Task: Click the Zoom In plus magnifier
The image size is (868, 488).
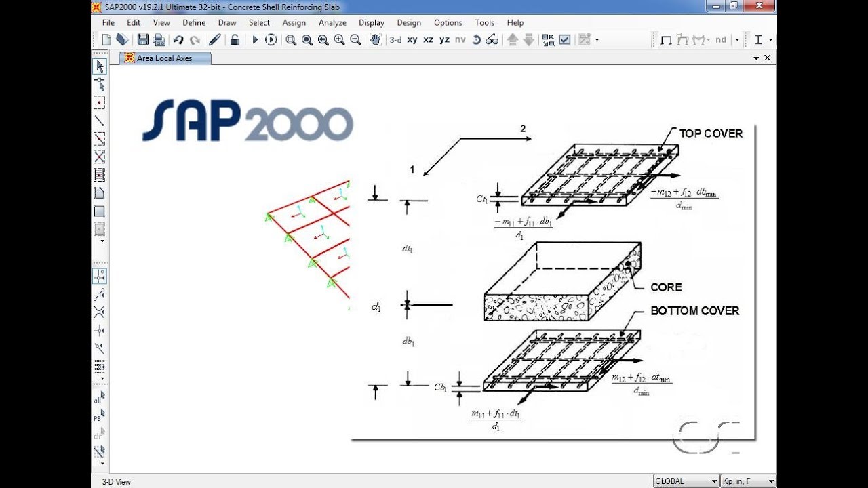Action: [340, 40]
